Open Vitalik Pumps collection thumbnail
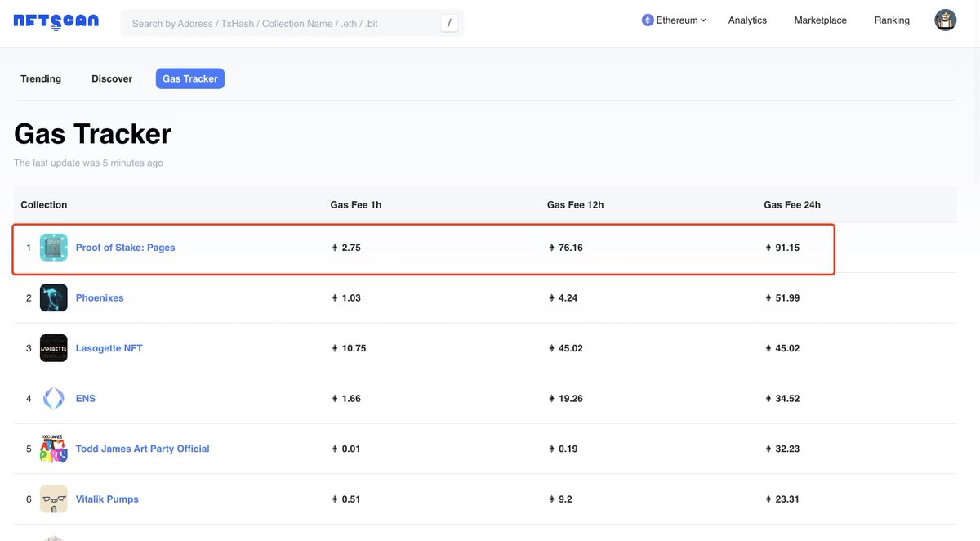980x541 pixels. (x=54, y=499)
